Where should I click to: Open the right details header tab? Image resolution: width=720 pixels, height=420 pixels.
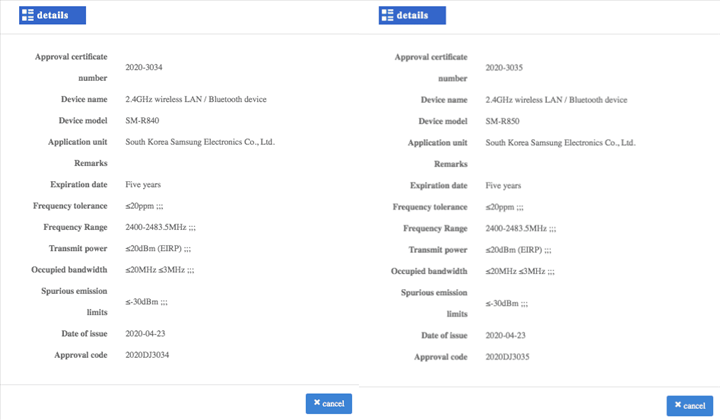coord(412,15)
